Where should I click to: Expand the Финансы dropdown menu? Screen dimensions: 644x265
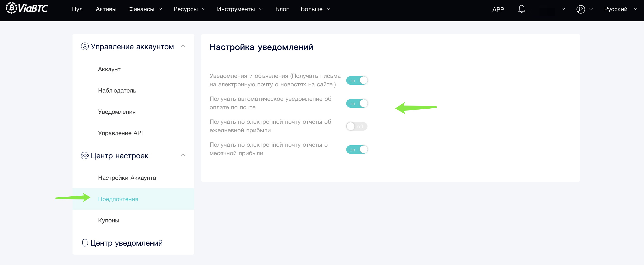[145, 9]
